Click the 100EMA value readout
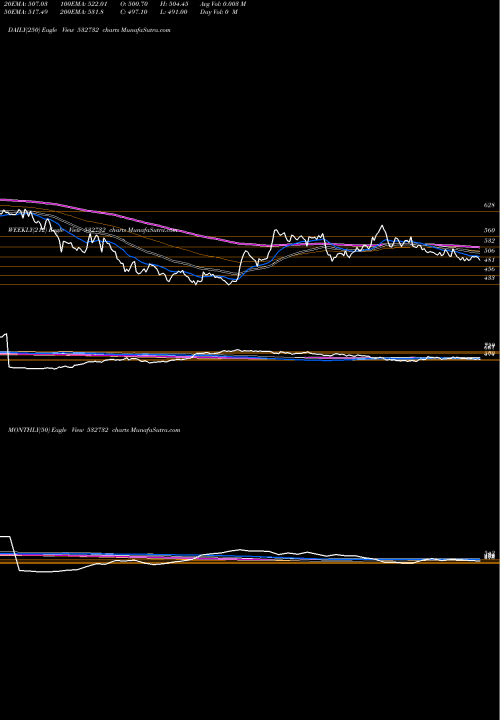Image resolution: width=500 pixels, height=720 pixels. click(x=86, y=4)
